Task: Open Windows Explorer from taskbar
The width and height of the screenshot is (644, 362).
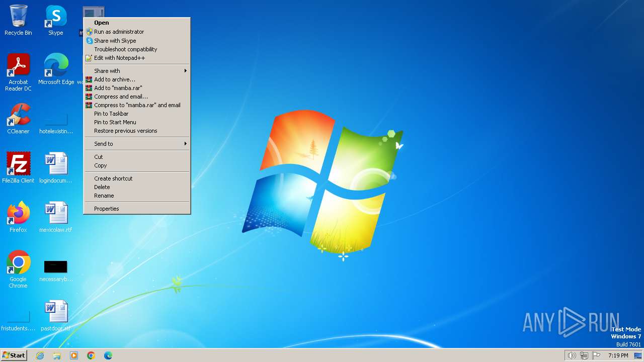Action: click(x=57, y=355)
